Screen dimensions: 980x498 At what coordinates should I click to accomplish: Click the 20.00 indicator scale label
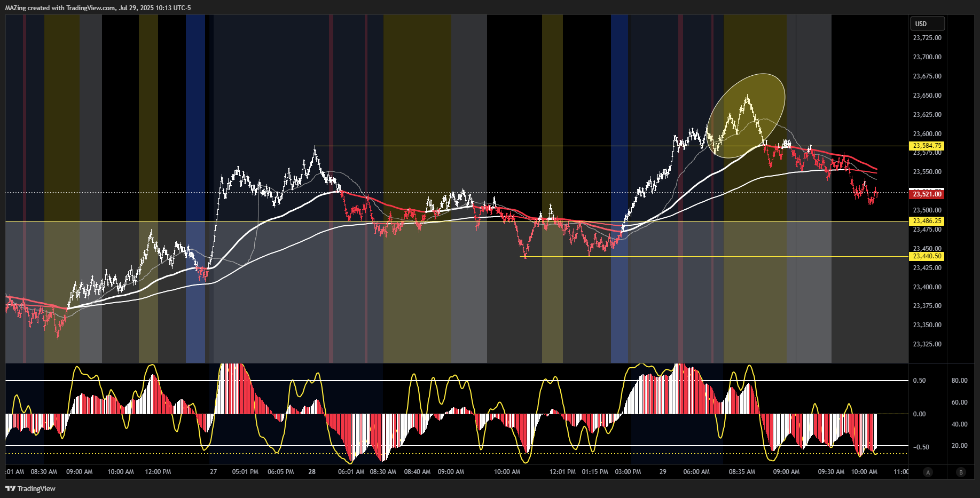point(959,446)
